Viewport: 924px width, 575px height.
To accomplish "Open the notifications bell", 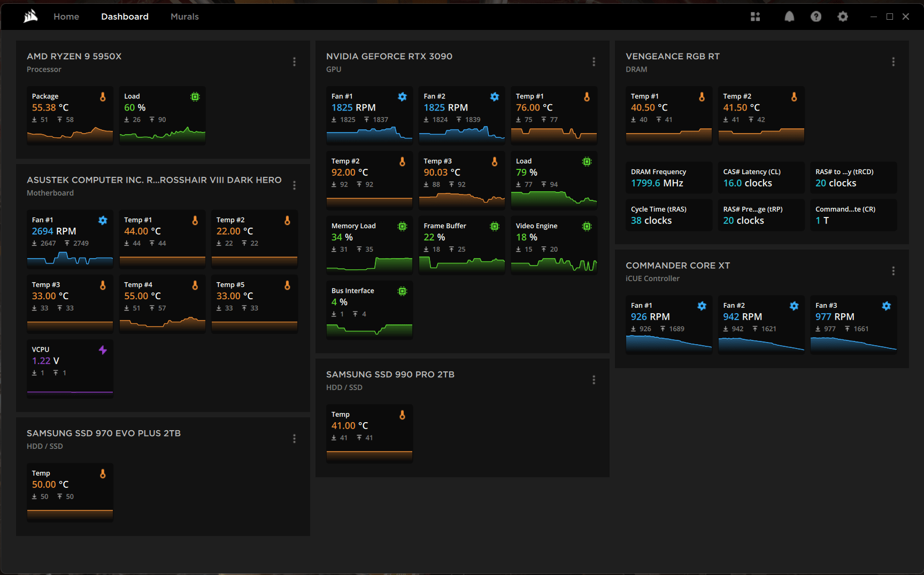I will coord(789,17).
